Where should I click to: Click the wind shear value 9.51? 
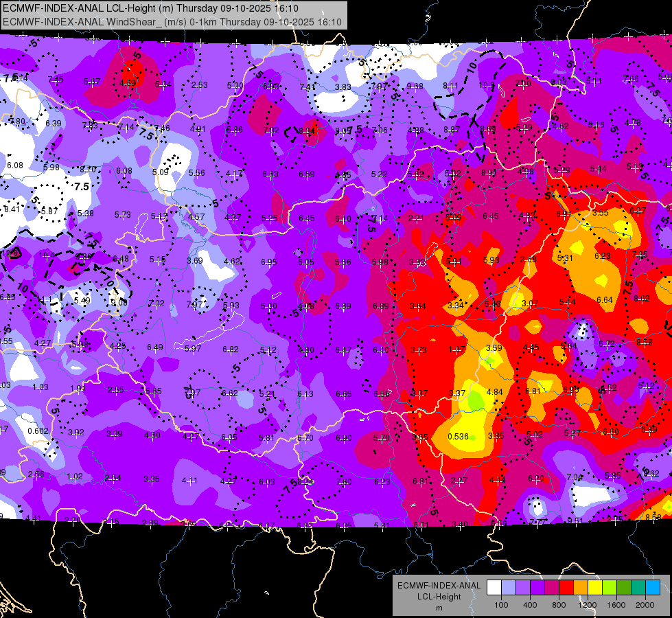coord(575,521)
